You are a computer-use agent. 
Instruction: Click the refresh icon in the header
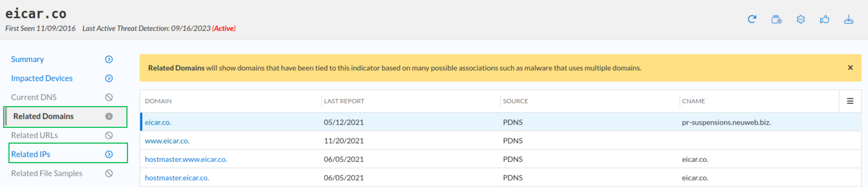pyautogui.click(x=752, y=20)
